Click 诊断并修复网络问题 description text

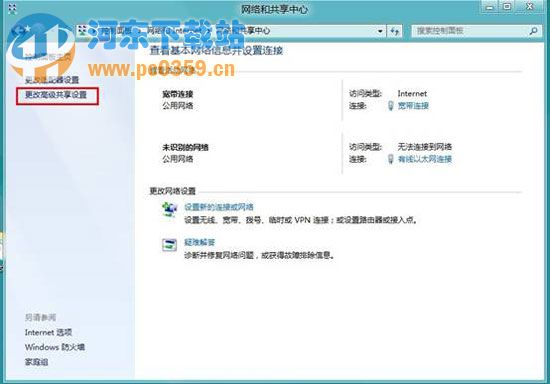click(259, 255)
